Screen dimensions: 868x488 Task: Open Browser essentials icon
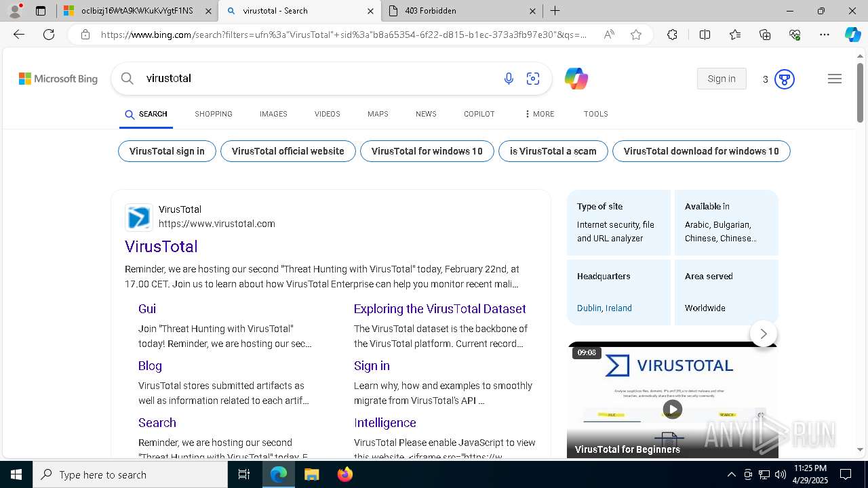795,35
